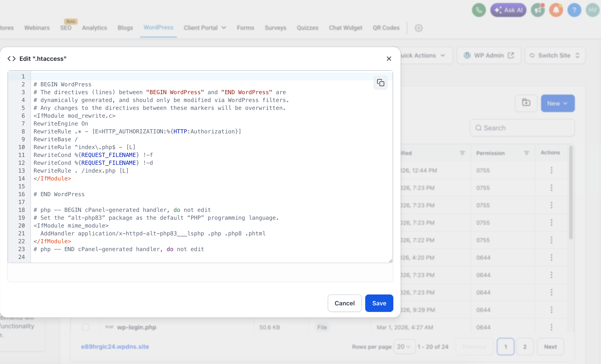This screenshot has height=364, width=601.
Task: Click line number 1 in gutter
Action: (23, 77)
